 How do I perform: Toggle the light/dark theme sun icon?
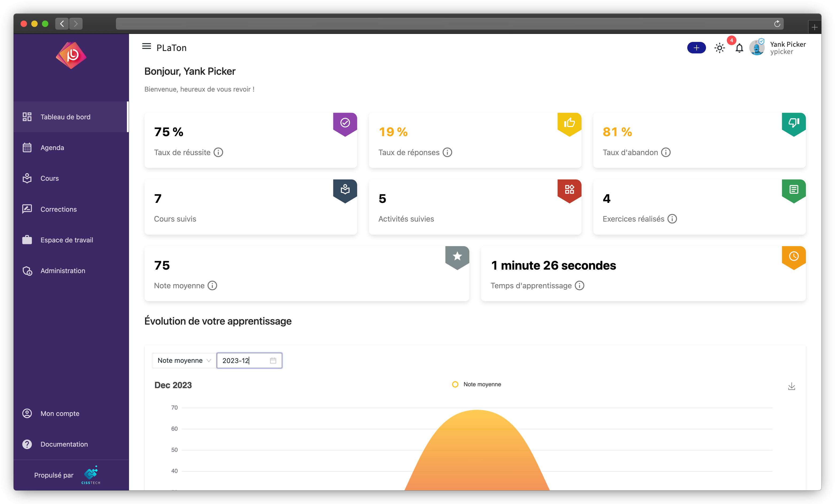coord(719,48)
